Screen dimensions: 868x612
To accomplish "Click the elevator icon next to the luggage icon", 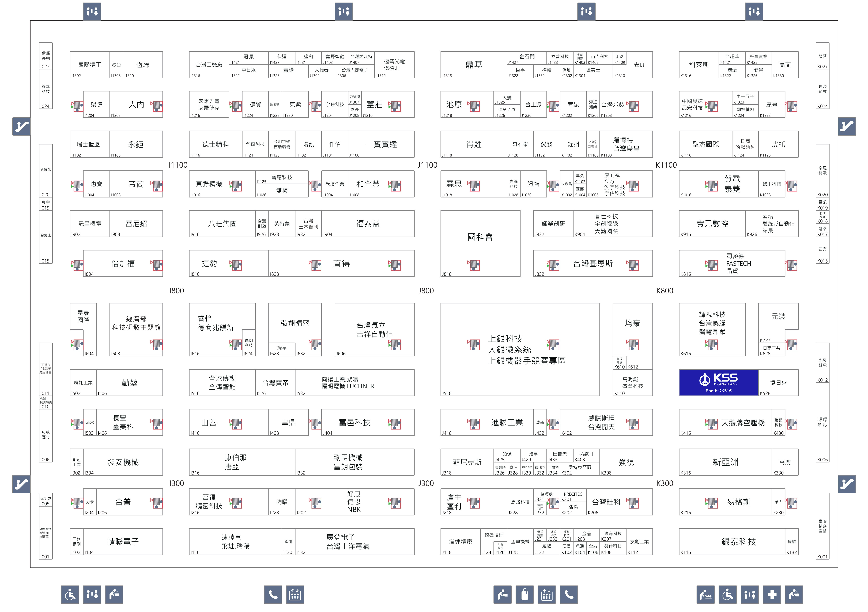I will (x=547, y=595).
